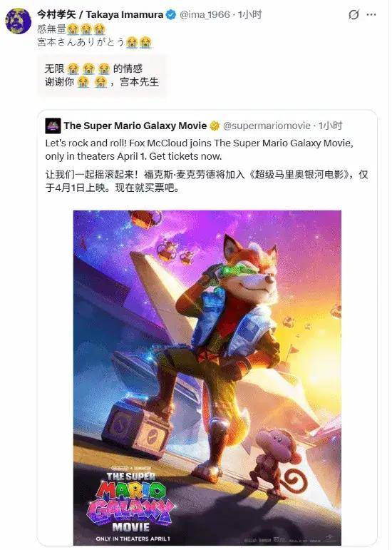Click the pink monkey character in the poster
This screenshot has width=392, height=550.
pos(278,463)
